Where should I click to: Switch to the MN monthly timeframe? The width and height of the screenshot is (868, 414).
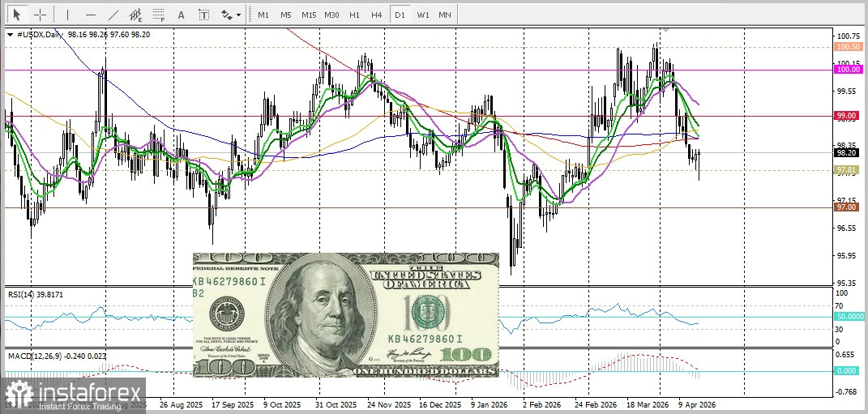coord(444,15)
